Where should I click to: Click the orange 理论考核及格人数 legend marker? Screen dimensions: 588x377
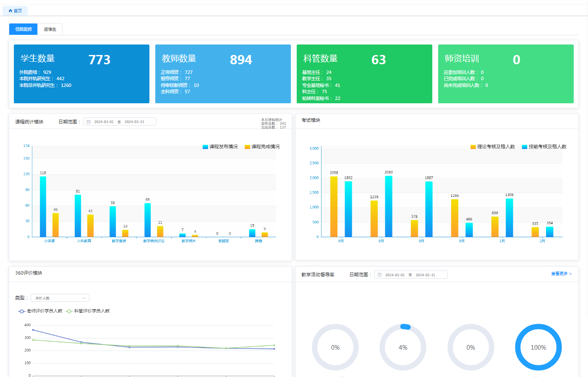pos(473,147)
